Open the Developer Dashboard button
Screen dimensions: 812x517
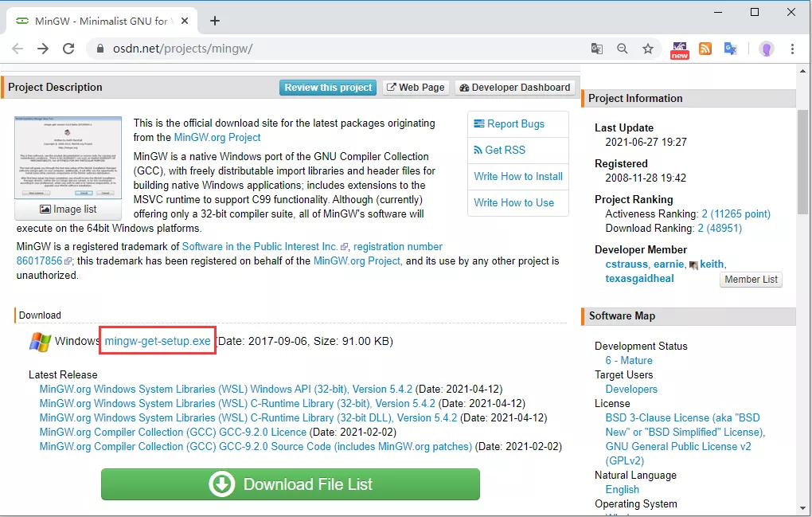pyautogui.click(x=515, y=88)
